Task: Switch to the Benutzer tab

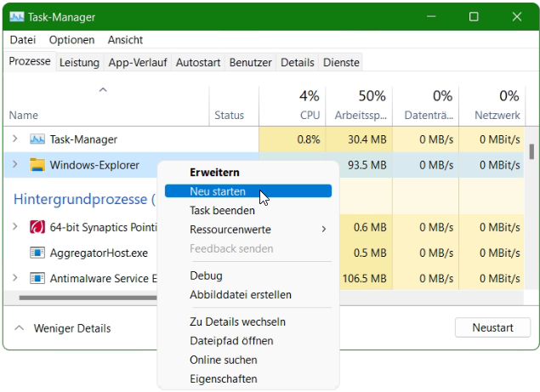Action: pos(250,62)
